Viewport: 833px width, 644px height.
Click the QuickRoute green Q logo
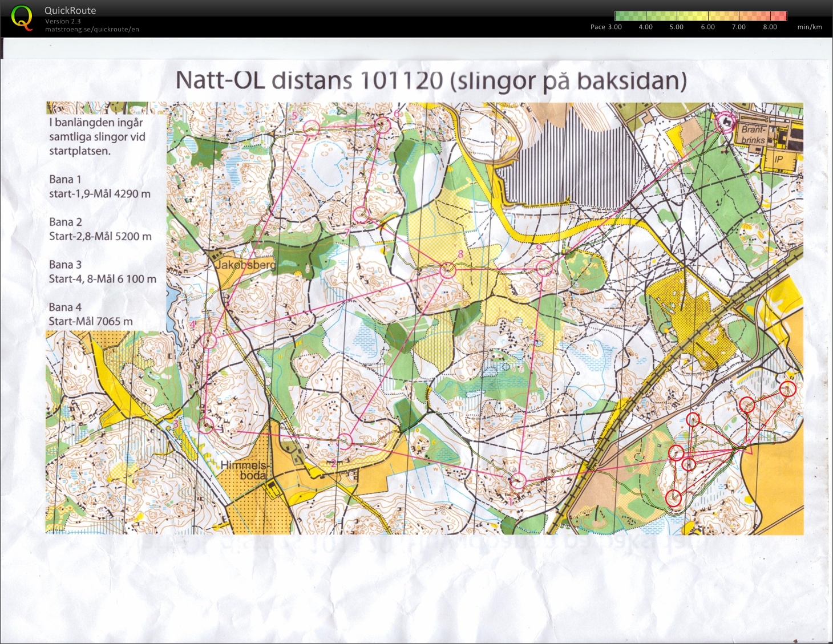click(x=22, y=18)
